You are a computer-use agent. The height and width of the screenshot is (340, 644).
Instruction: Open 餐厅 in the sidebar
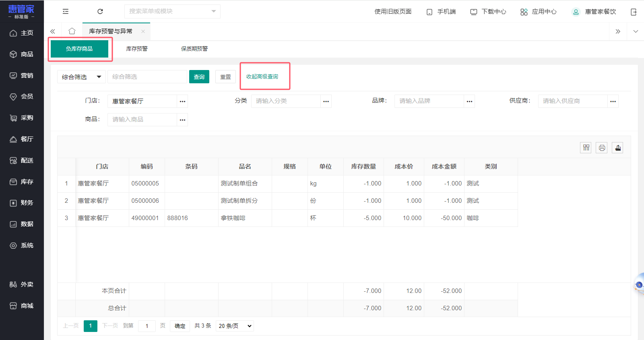pos(22,139)
